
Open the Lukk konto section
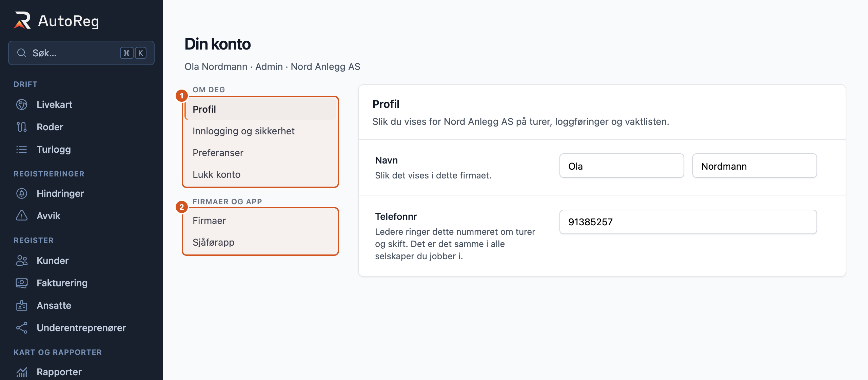point(261,174)
